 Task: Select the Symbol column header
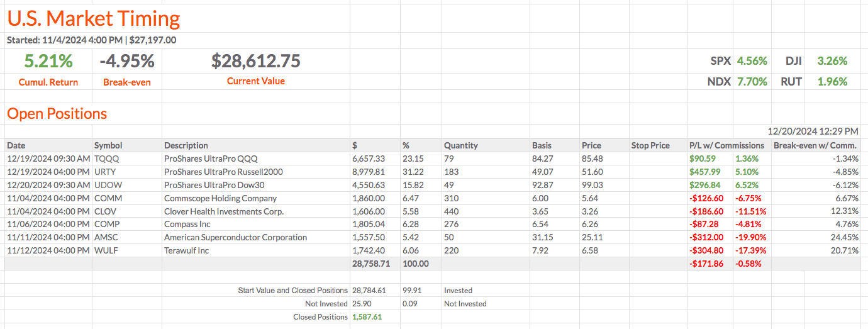pos(108,145)
